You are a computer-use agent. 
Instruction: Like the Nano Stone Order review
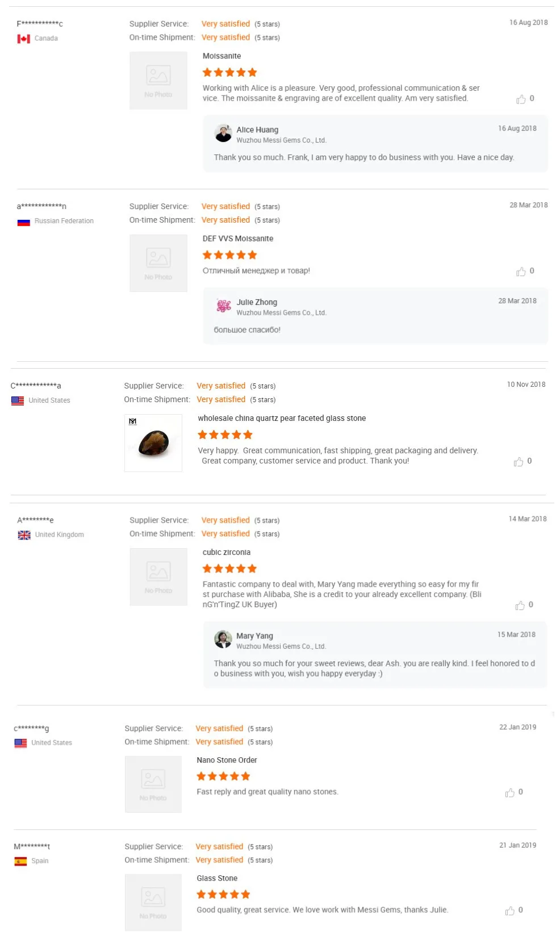[510, 792]
